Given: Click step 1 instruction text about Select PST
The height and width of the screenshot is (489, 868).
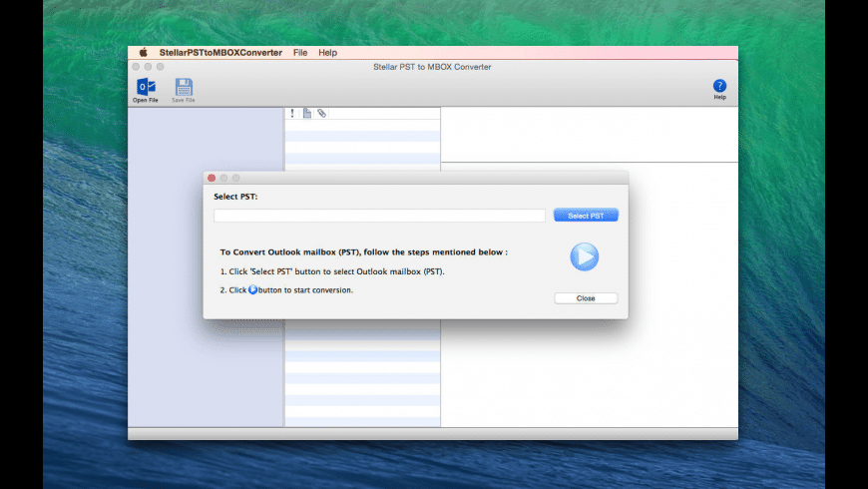Looking at the screenshot, I should tap(332, 271).
